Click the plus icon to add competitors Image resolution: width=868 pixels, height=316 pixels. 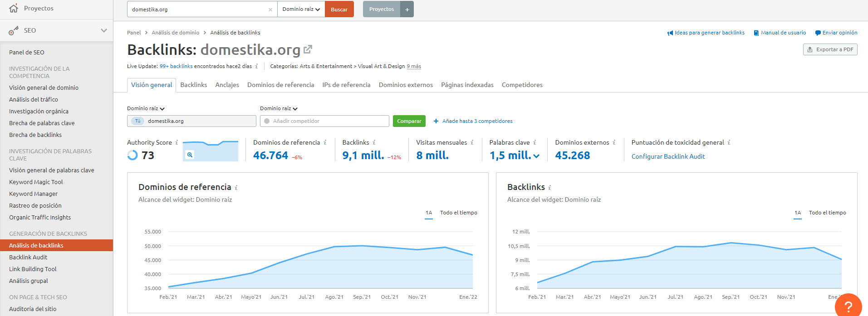(436, 121)
